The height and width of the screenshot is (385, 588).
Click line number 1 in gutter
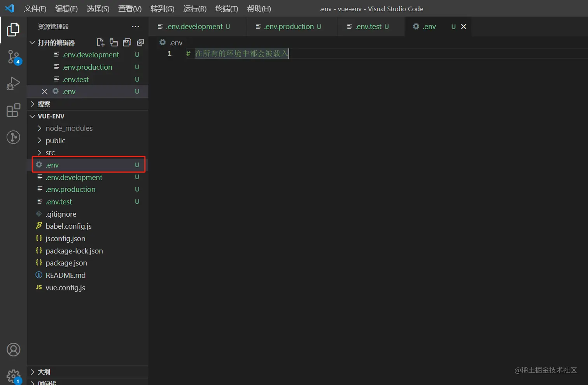pos(170,53)
